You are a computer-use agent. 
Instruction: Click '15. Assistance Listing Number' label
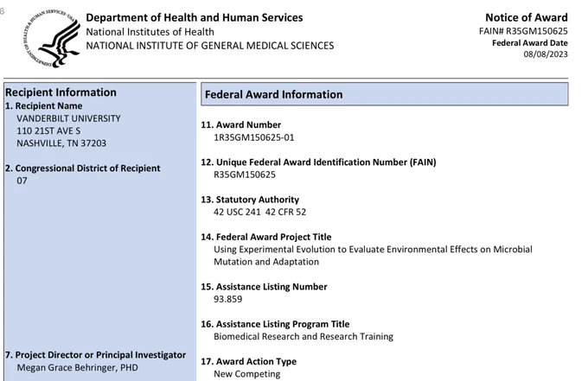point(264,287)
